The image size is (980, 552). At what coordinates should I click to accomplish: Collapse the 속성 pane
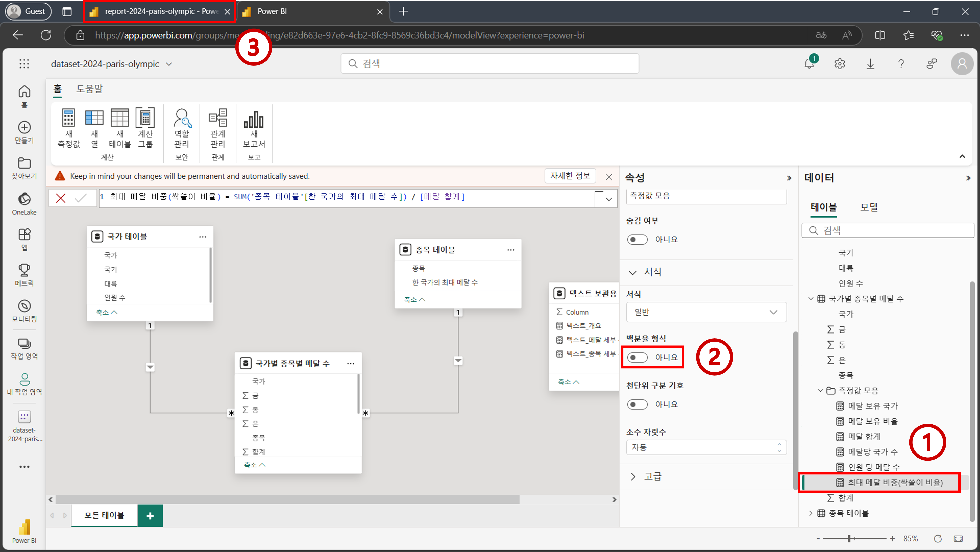coord(789,178)
